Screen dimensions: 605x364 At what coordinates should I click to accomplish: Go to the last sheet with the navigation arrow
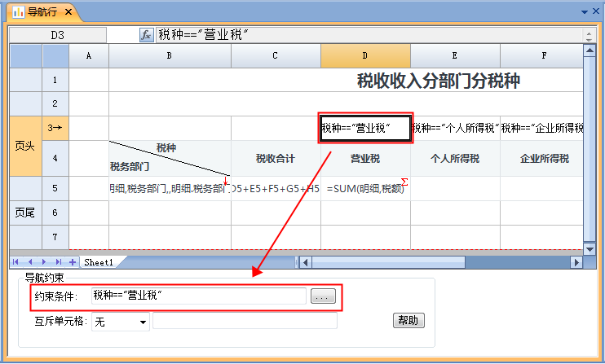coord(60,262)
